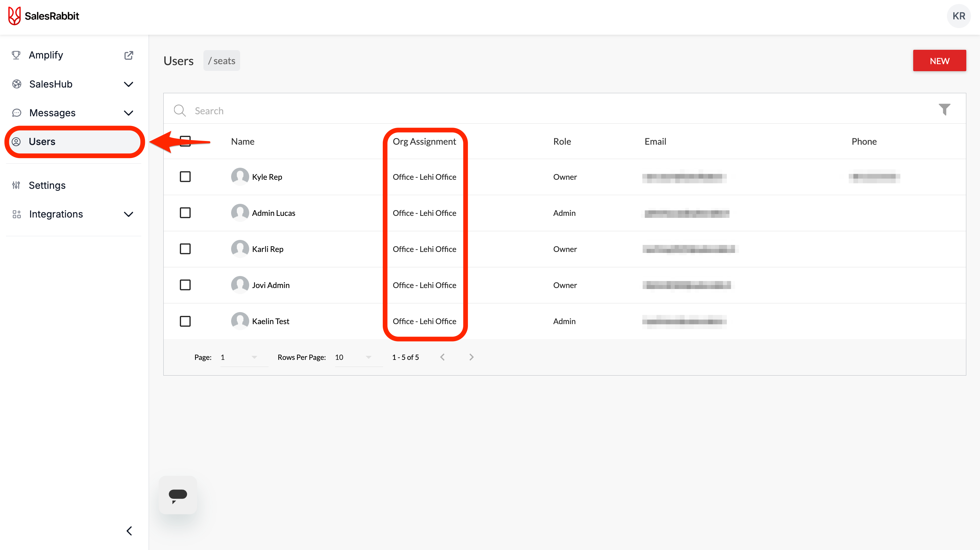Go to next page arrow

(471, 357)
